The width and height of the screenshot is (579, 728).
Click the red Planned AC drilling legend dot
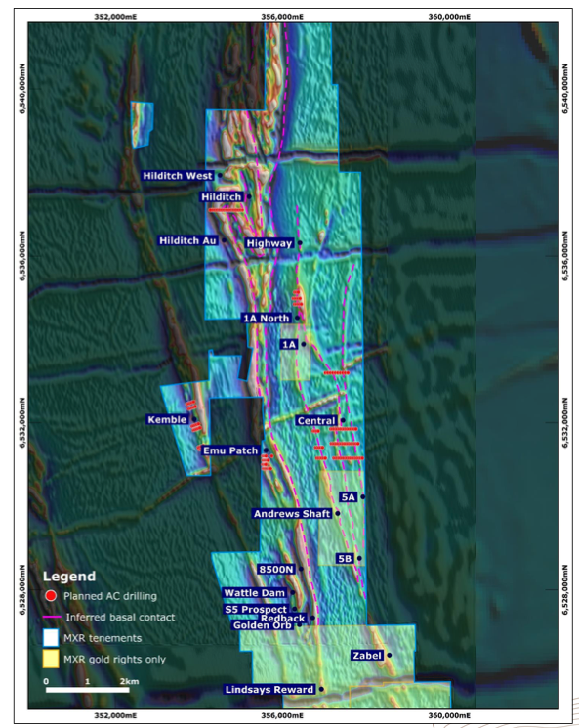click(51, 596)
